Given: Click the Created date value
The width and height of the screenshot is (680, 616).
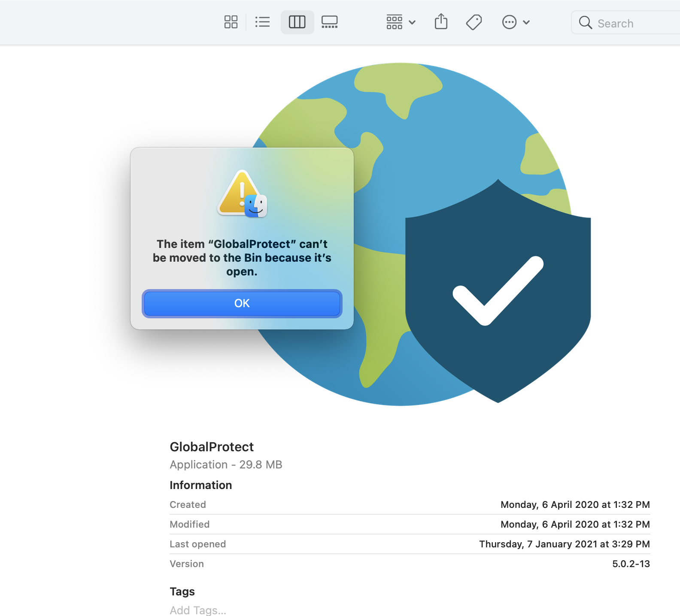Looking at the screenshot, I should tap(575, 504).
